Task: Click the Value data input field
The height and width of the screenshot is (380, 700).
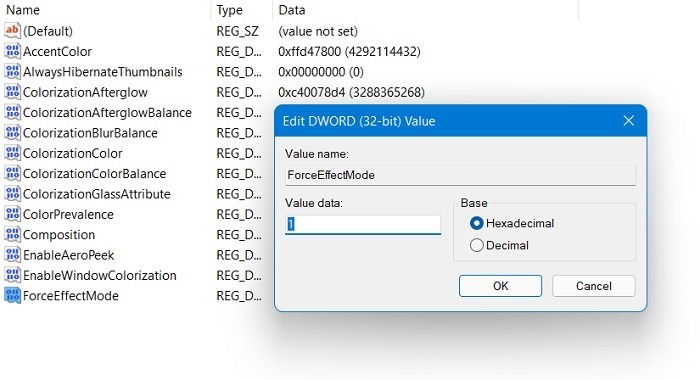Action: [x=363, y=224]
